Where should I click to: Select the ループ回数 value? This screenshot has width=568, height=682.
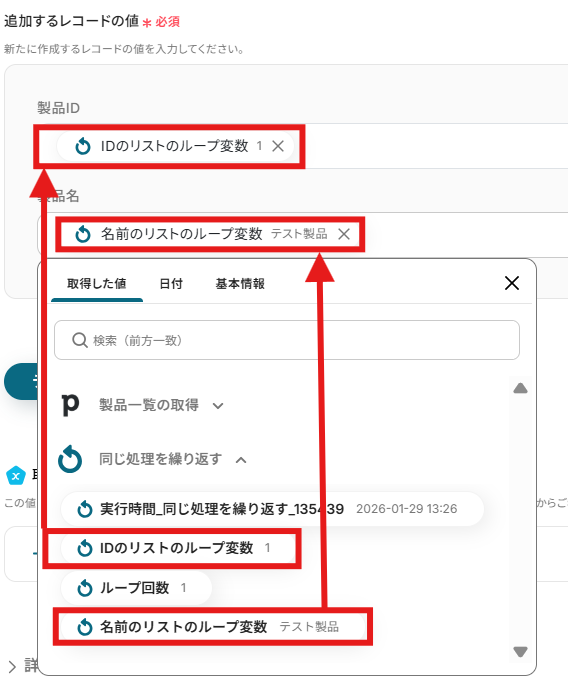136,588
